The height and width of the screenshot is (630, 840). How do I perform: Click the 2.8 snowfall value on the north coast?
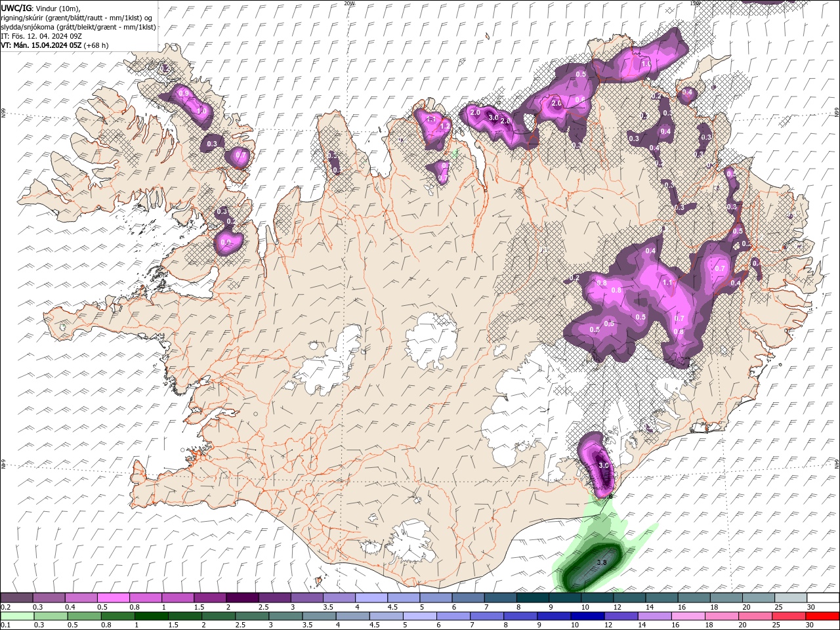point(505,121)
